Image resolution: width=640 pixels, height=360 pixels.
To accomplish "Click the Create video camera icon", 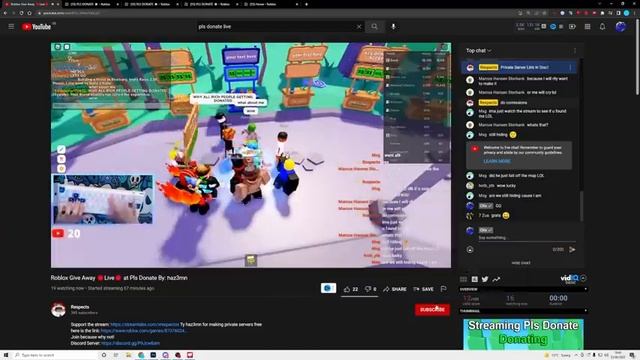I will click(x=572, y=27).
